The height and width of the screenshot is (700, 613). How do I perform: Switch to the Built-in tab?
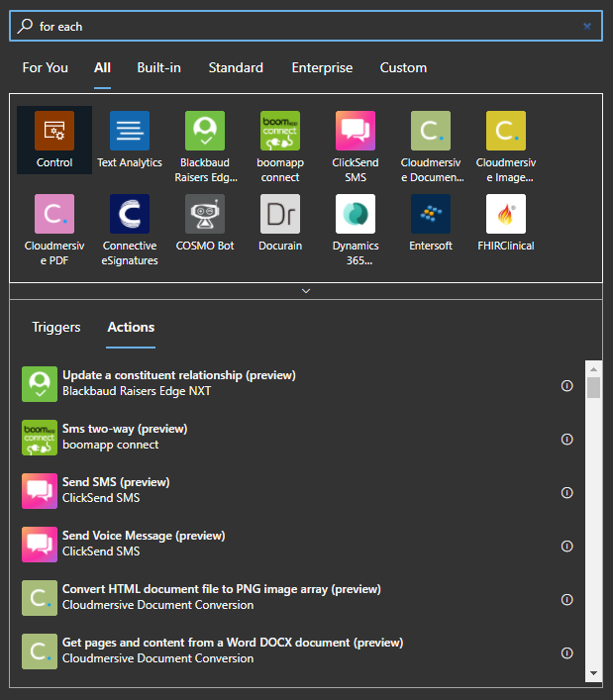(158, 68)
